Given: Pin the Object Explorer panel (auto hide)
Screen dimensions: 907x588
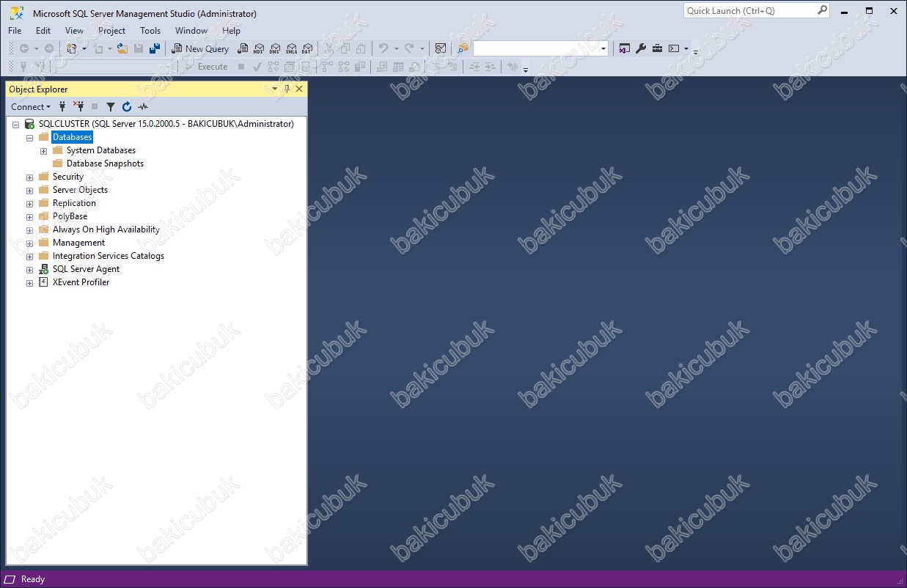Looking at the screenshot, I should point(287,89).
